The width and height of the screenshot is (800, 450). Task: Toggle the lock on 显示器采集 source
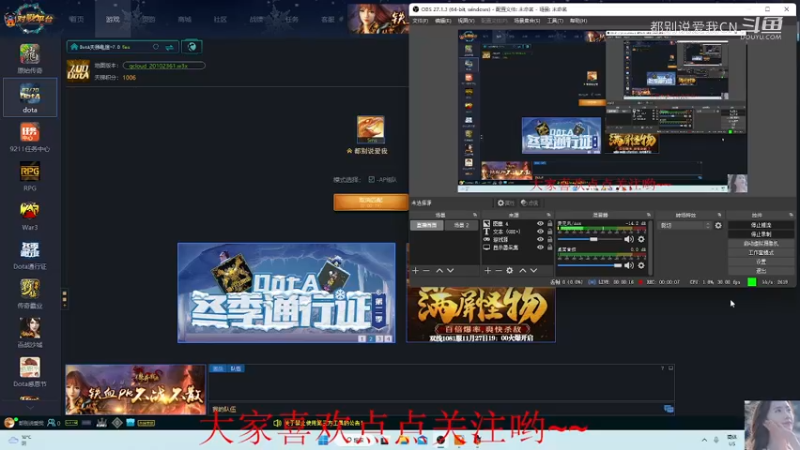point(549,247)
